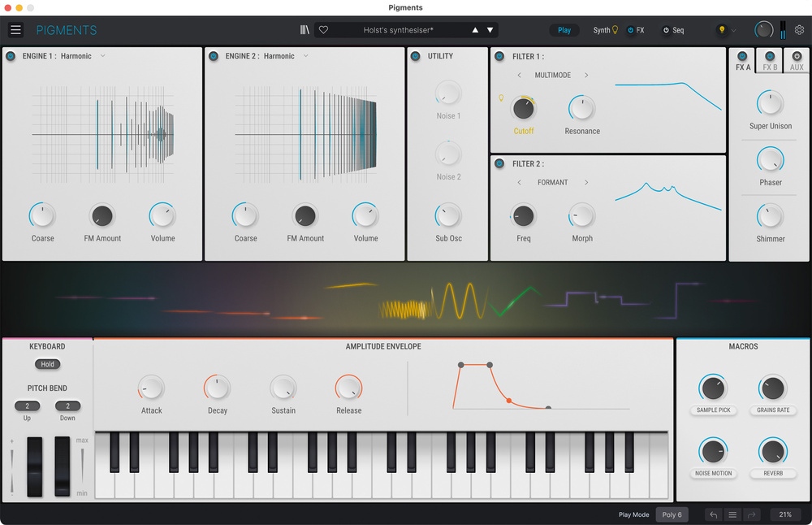The image size is (812, 525).
Task: Toggle the FX power switch
Action: (631, 29)
